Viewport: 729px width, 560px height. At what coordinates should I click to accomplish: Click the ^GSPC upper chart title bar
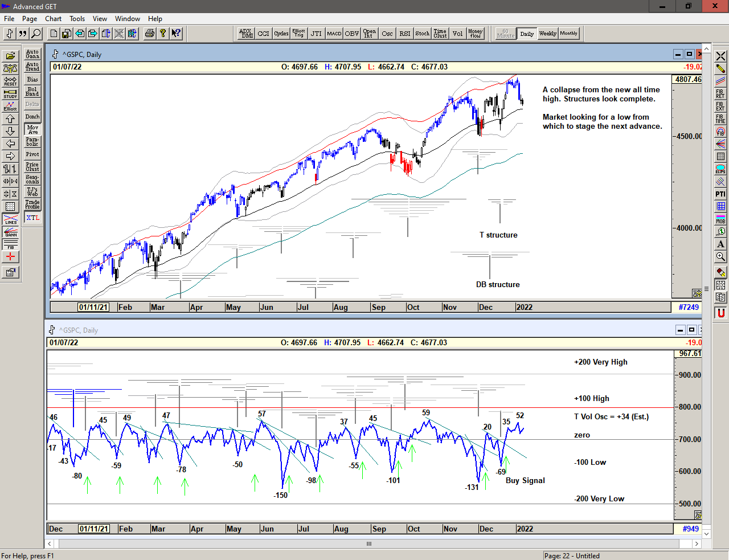tap(342, 55)
